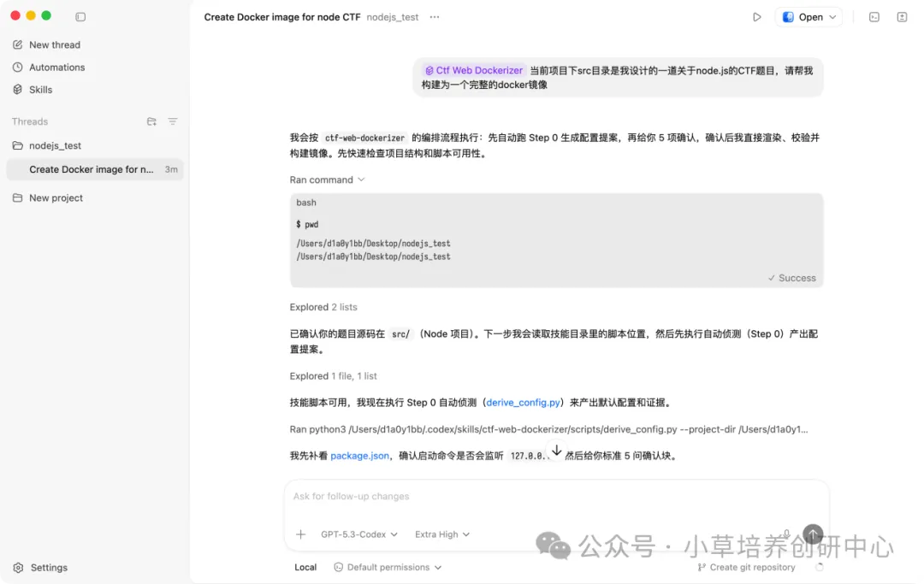
Task: Click the rightmost diff panel icon in header
Action: [903, 17]
